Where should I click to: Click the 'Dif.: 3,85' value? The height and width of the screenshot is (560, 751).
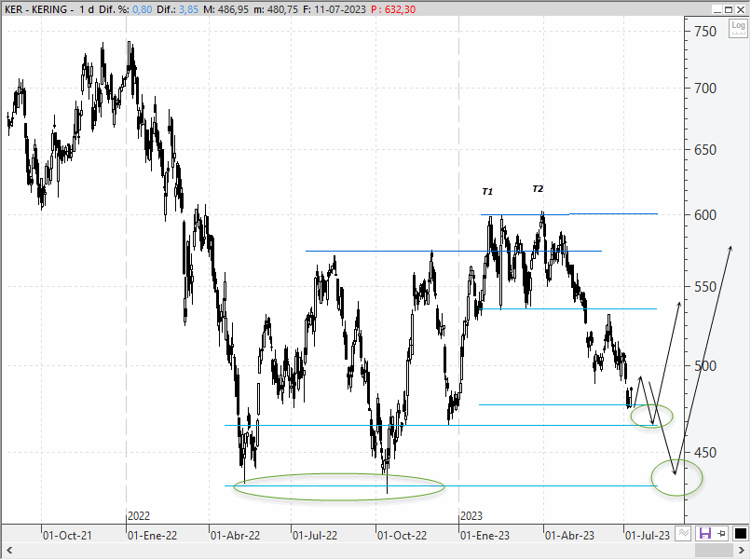click(177, 9)
